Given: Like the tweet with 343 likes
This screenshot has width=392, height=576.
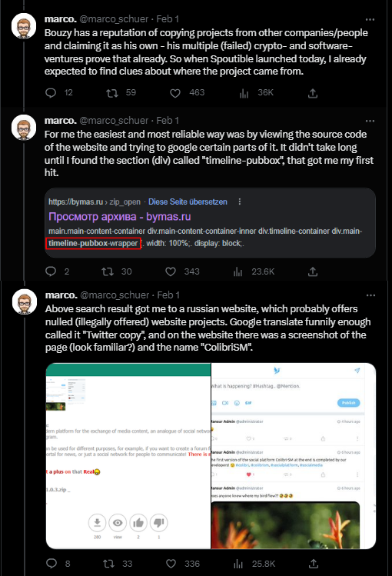Looking at the screenshot, I should coord(171,271).
